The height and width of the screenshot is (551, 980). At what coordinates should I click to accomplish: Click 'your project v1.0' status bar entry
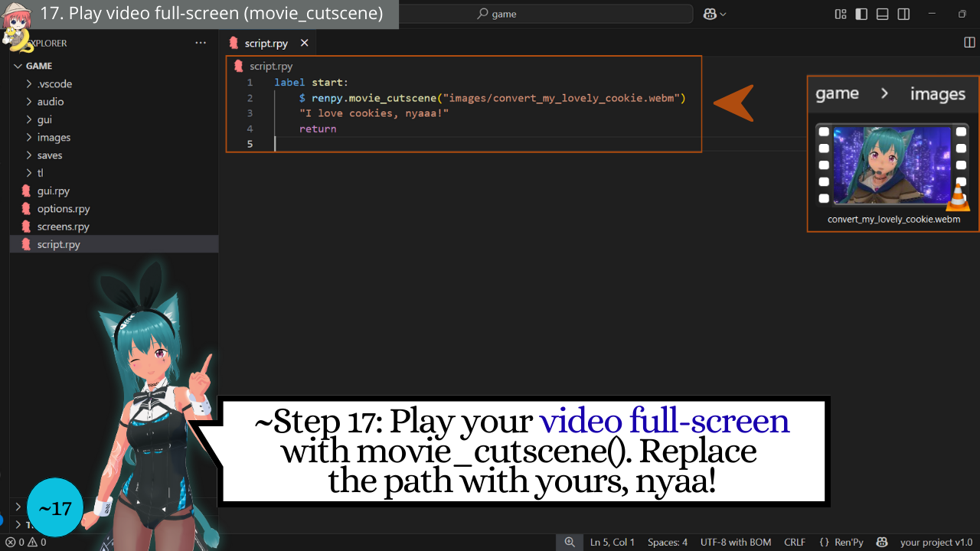pos(936,543)
